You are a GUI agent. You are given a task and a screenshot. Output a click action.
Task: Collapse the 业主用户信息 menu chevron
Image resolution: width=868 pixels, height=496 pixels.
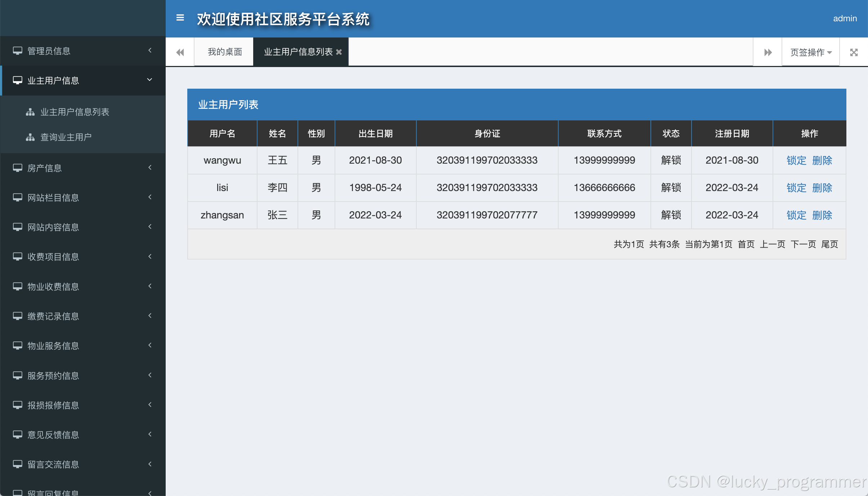pos(150,80)
